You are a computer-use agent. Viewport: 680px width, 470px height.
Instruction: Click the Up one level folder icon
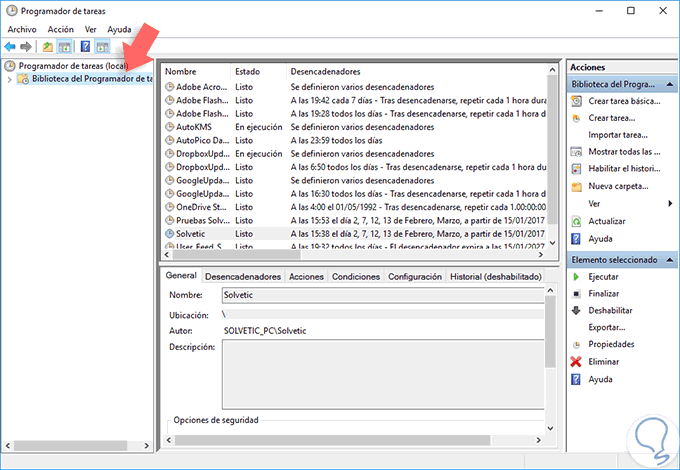pyautogui.click(x=47, y=46)
